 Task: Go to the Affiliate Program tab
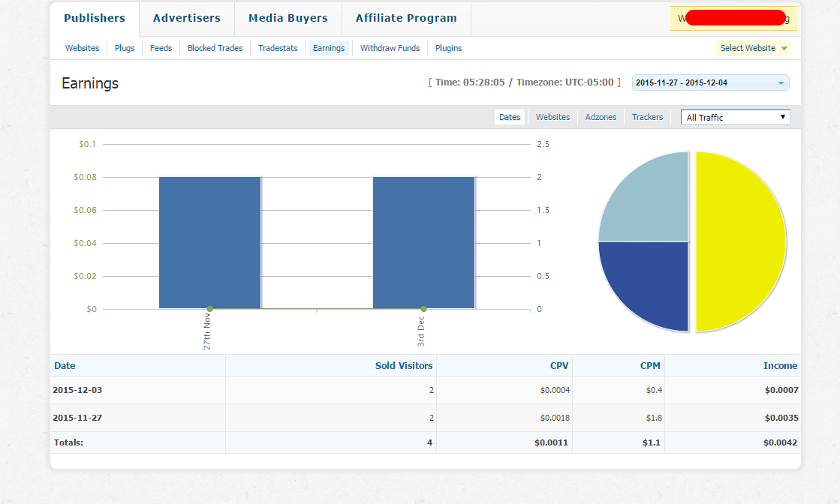coord(405,18)
